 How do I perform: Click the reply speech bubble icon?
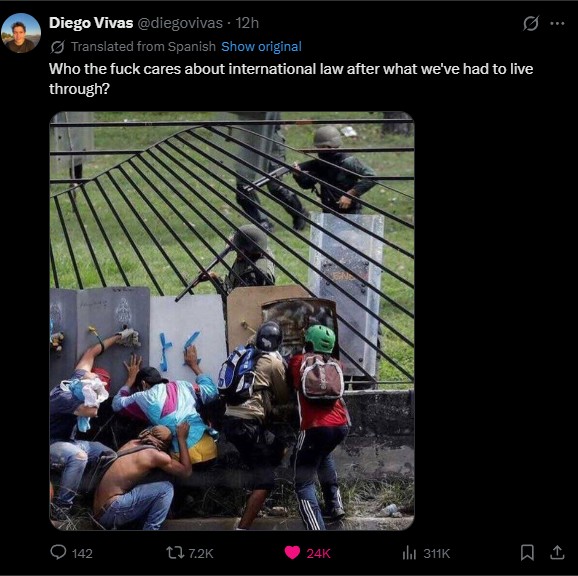tap(58, 552)
